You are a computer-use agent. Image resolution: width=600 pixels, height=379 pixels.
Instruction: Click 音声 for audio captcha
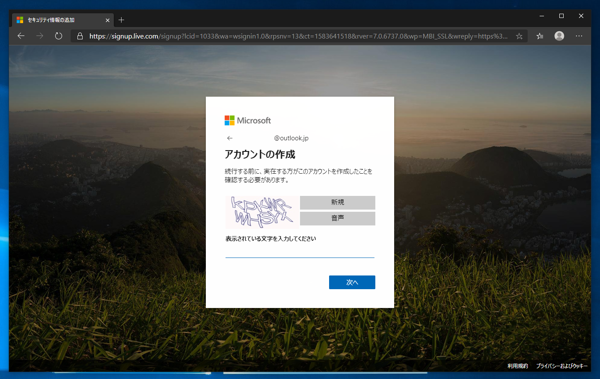click(x=337, y=219)
